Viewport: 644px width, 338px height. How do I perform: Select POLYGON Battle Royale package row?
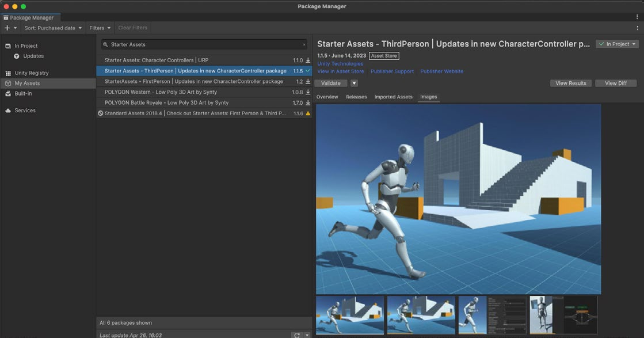tap(204, 102)
